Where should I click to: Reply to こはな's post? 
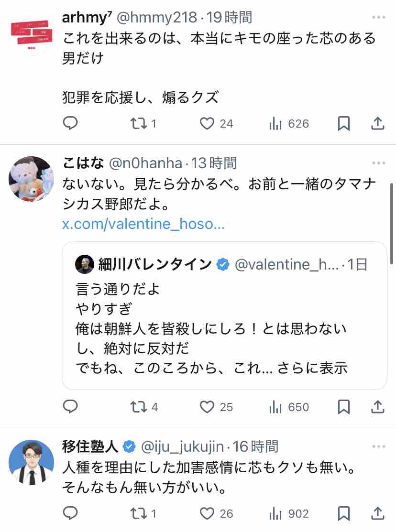[x=70, y=407]
